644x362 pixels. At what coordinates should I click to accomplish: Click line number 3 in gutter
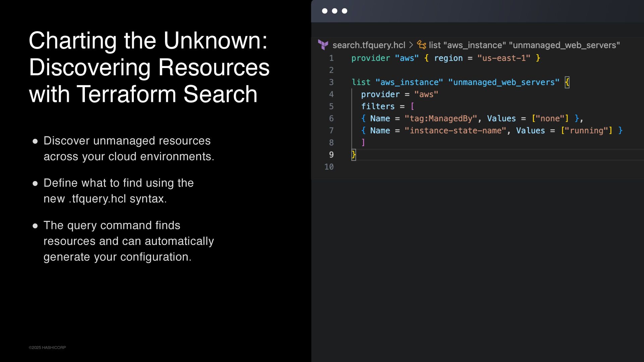click(x=331, y=82)
